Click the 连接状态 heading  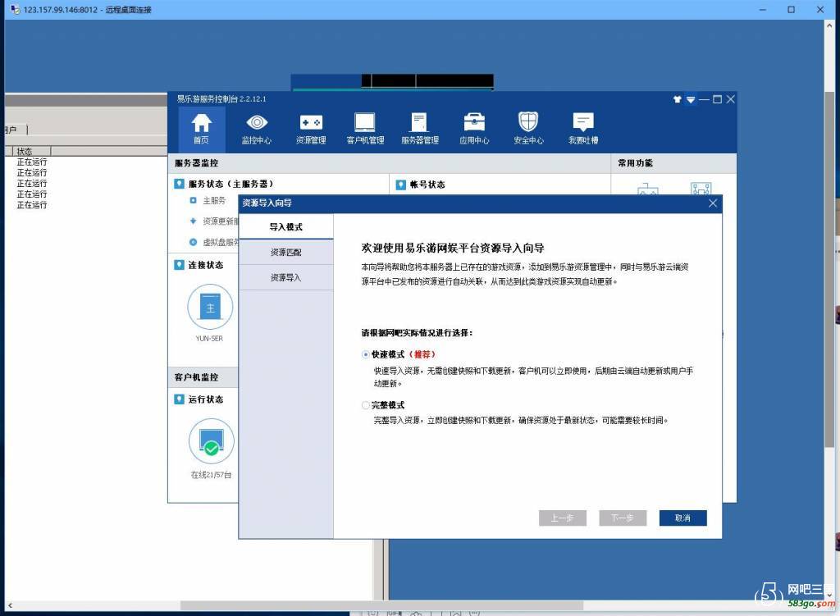coord(206,265)
